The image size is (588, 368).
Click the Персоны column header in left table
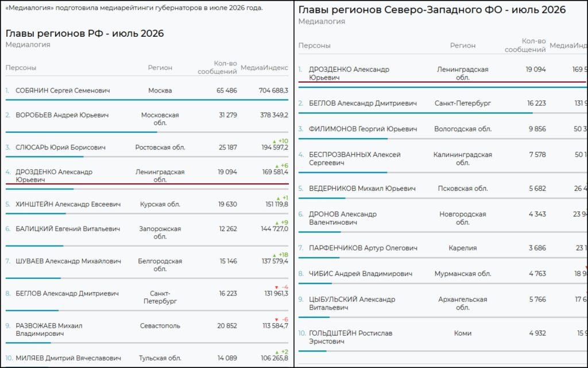[x=21, y=68]
